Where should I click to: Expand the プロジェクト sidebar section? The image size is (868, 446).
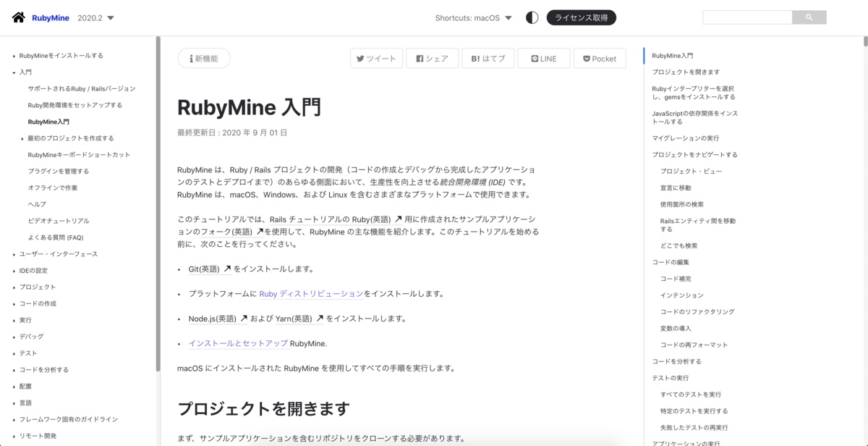click(x=14, y=287)
